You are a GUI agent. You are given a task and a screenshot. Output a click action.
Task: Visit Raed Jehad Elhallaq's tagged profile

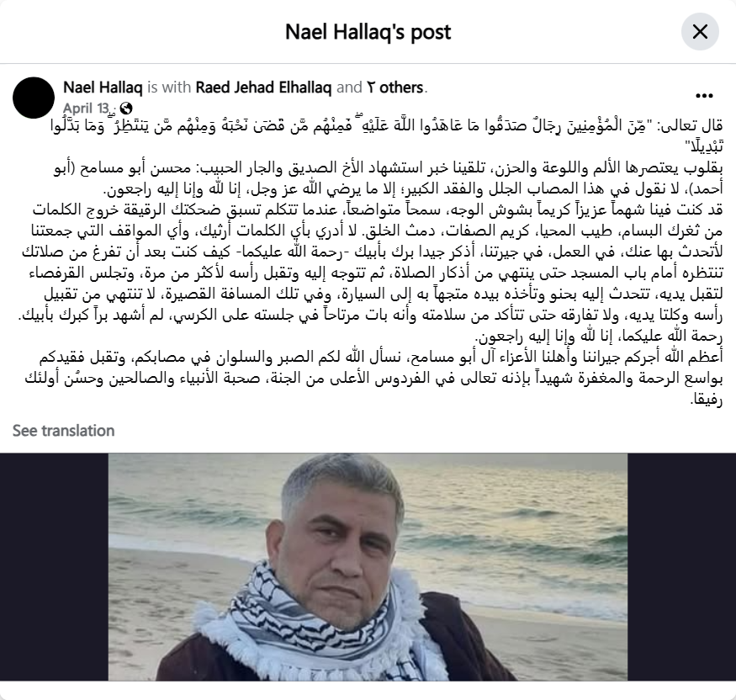click(x=263, y=87)
